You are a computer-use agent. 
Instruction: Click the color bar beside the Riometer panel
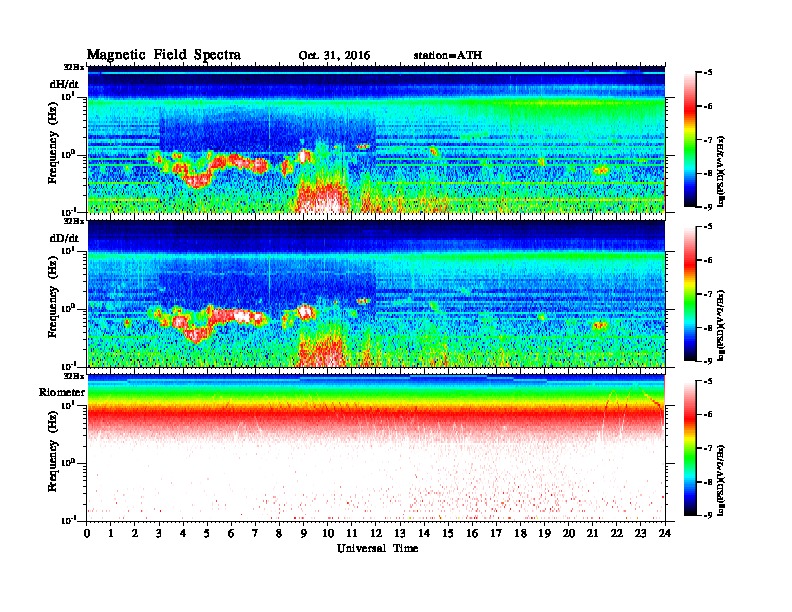pos(690,448)
